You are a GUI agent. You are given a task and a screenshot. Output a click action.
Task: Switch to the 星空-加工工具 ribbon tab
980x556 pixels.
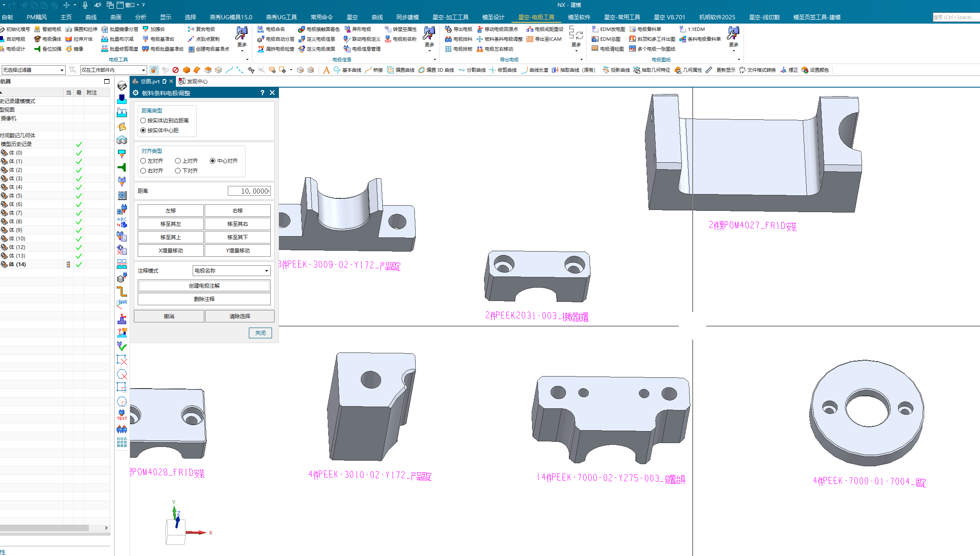[x=451, y=17]
